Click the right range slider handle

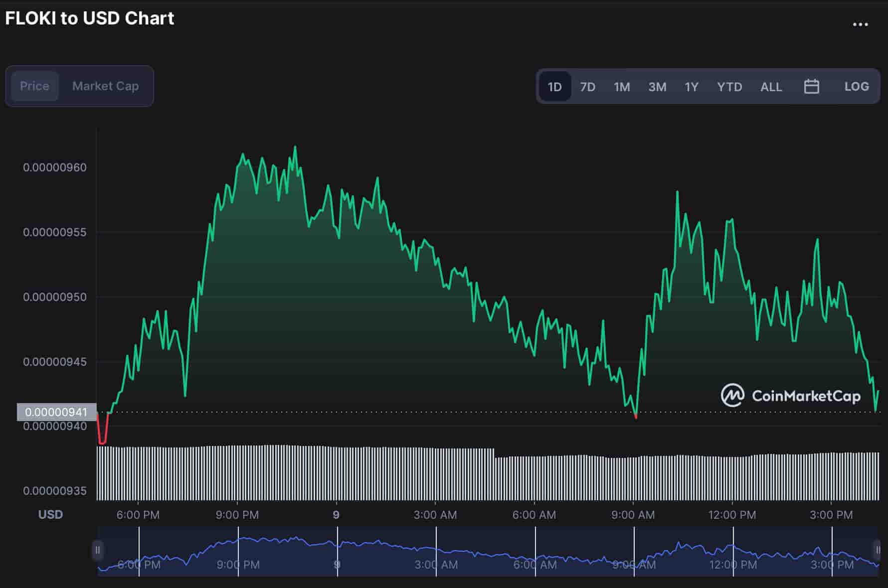pyautogui.click(x=877, y=550)
